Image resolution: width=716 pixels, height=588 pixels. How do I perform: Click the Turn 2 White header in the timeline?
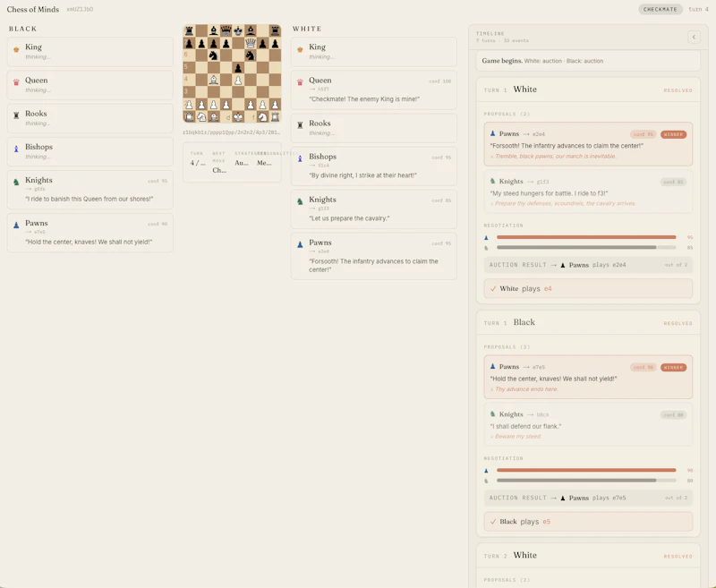588,556
